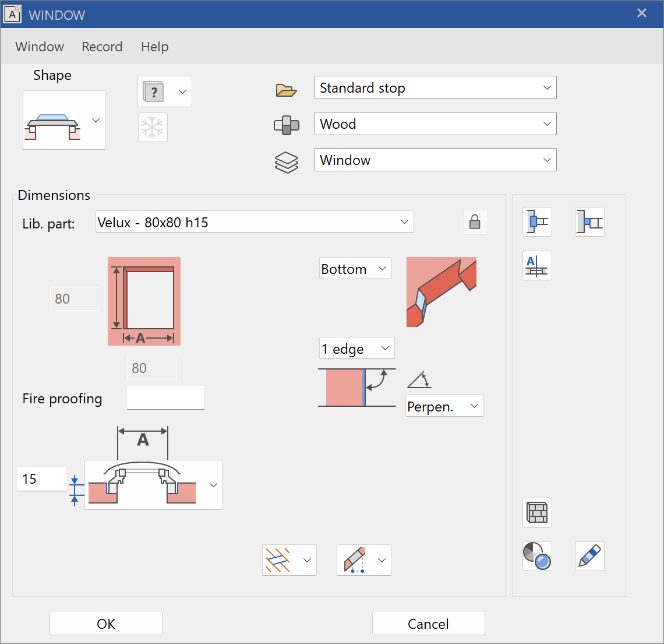Select the outer wall alignment icon

coord(589,221)
